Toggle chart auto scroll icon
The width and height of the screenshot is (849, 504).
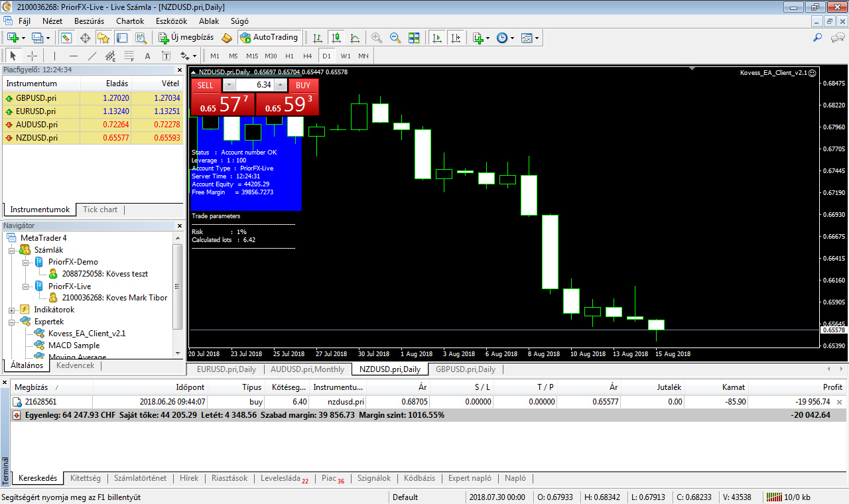(436, 38)
